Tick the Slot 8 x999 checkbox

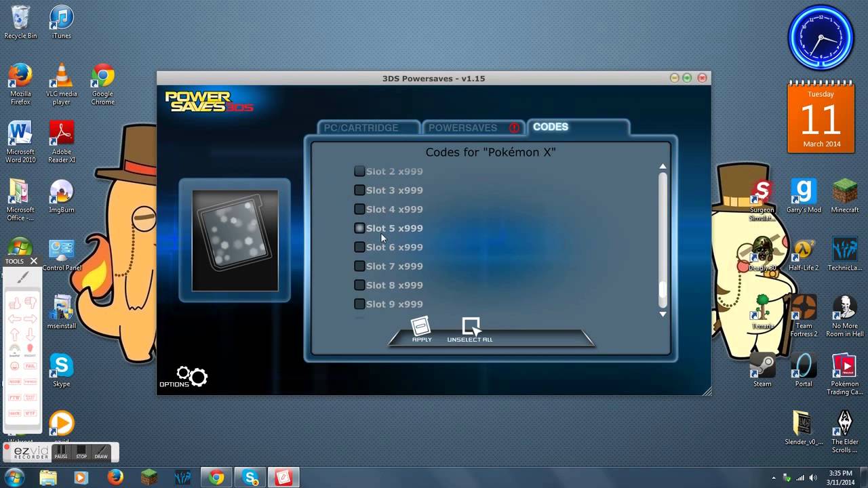coord(359,285)
